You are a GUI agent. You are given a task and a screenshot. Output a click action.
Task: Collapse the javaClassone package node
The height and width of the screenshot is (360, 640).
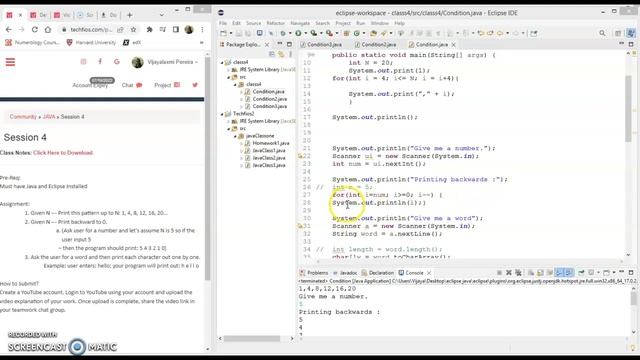click(236, 136)
